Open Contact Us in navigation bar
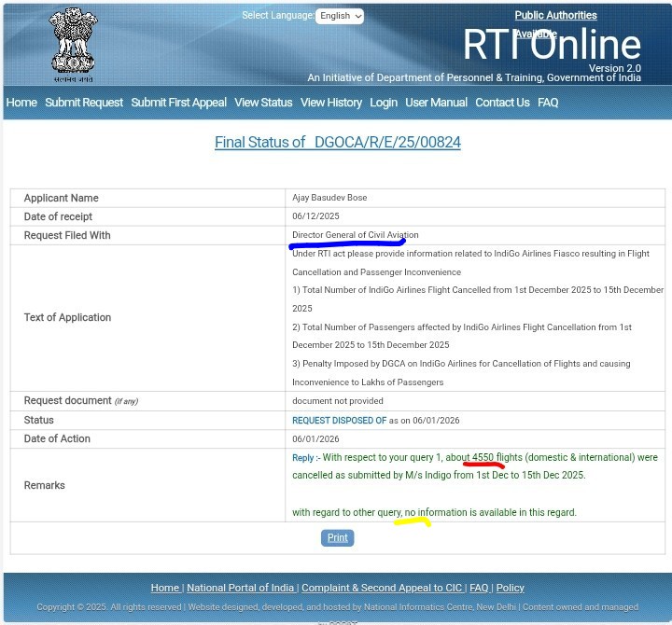This screenshot has height=625, width=672. click(502, 103)
